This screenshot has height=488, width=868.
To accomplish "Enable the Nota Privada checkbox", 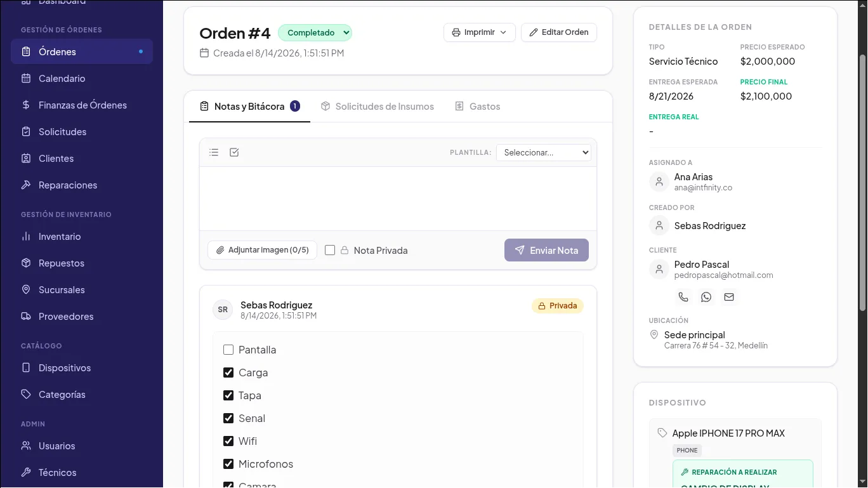I will click(x=330, y=250).
